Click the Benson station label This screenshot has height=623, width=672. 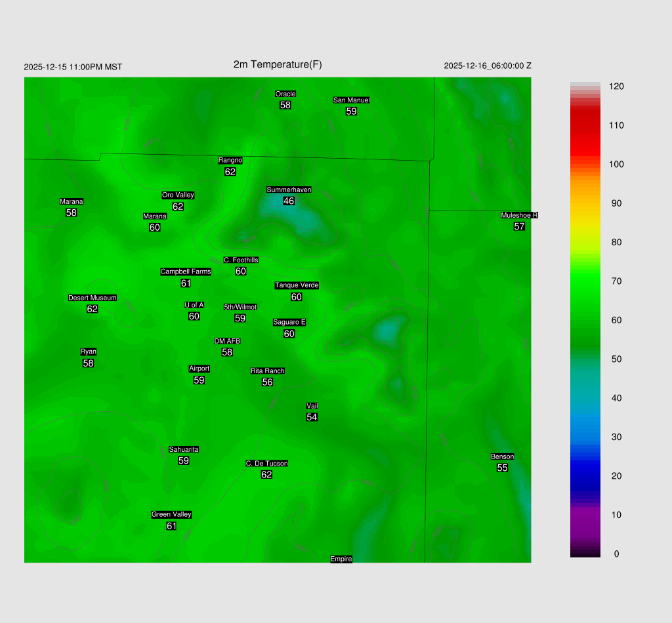tap(502, 456)
